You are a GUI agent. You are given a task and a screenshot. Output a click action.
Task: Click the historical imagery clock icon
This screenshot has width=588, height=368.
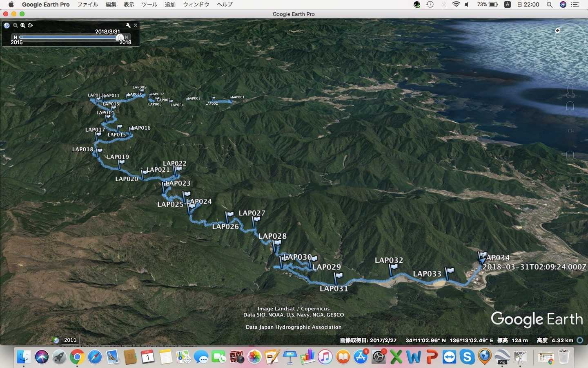tap(7, 25)
